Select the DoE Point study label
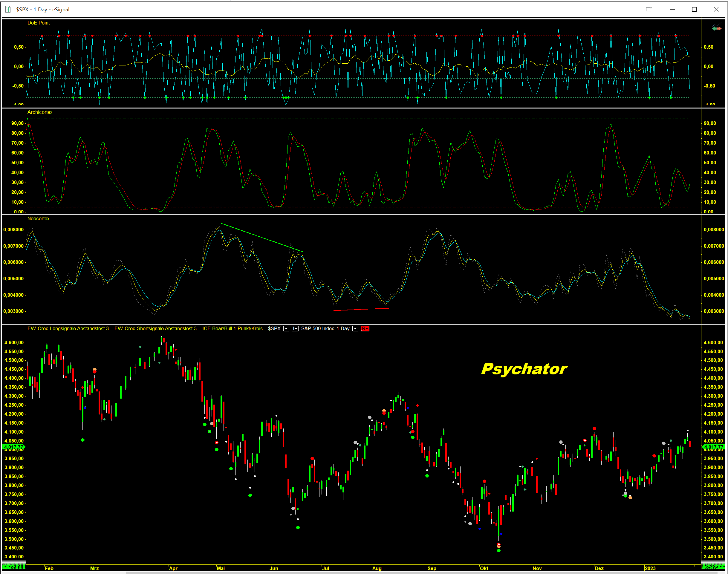 tap(38, 23)
